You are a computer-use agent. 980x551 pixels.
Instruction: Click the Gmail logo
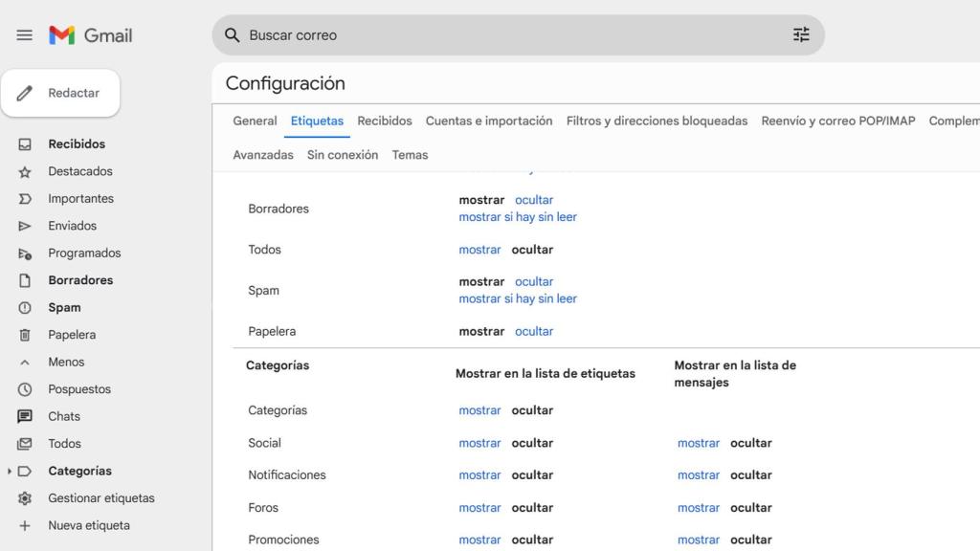pyautogui.click(x=91, y=35)
